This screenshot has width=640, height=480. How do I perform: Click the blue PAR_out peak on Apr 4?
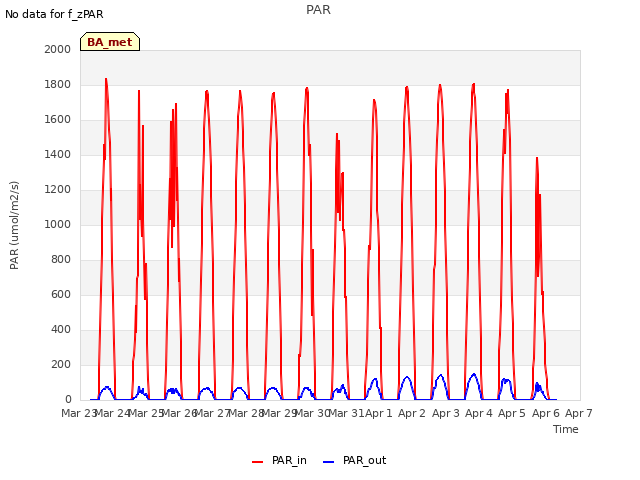pos(474,374)
